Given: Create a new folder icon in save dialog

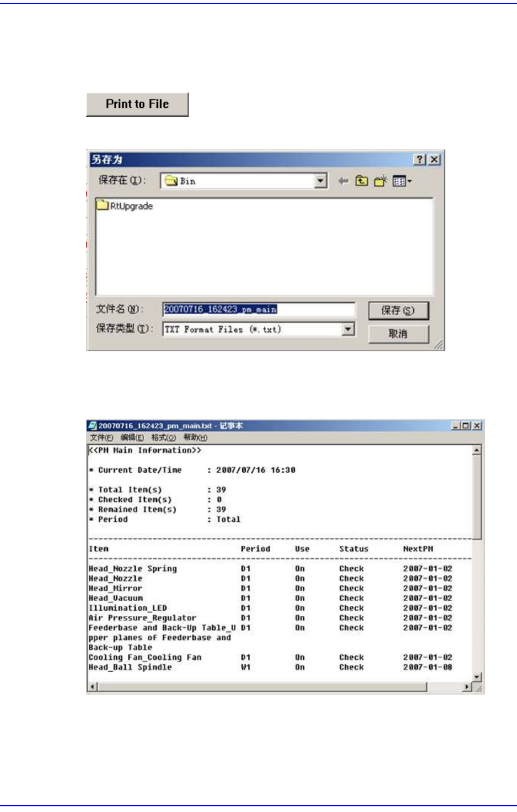Looking at the screenshot, I should click(x=380, y=181).
